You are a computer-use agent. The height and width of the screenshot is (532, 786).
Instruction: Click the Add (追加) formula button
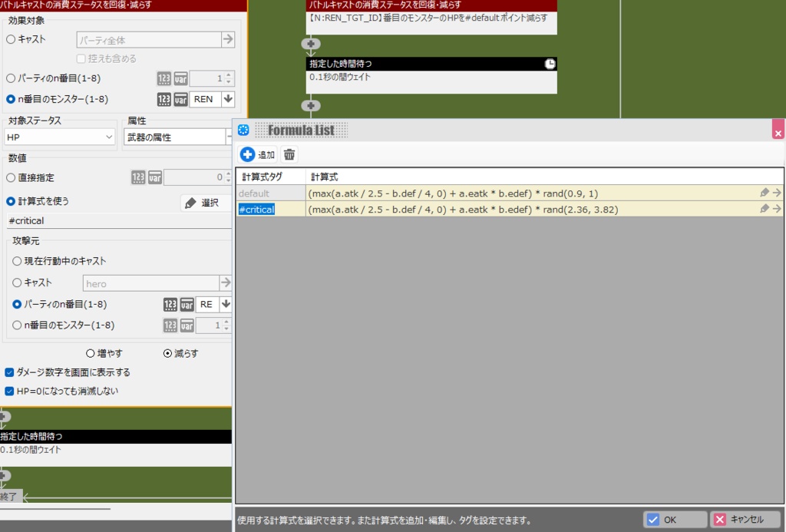tap(258, 154)
